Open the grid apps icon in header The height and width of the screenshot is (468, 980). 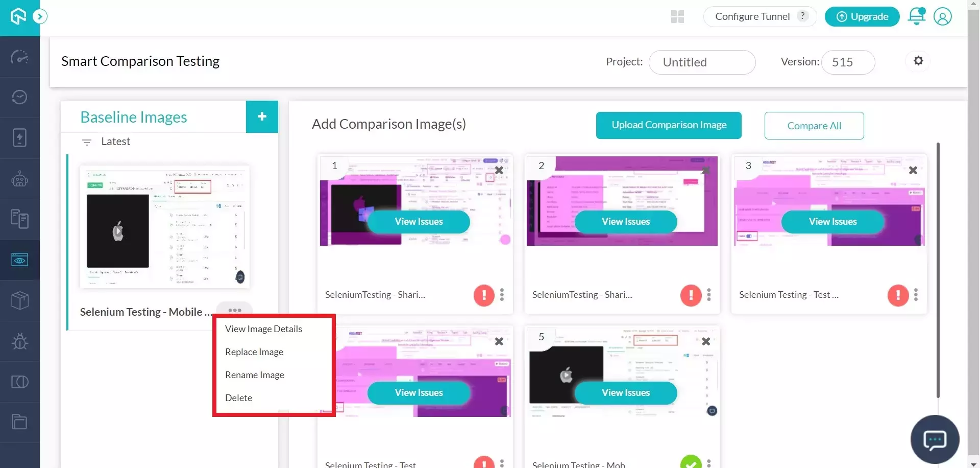coord(677,17)
